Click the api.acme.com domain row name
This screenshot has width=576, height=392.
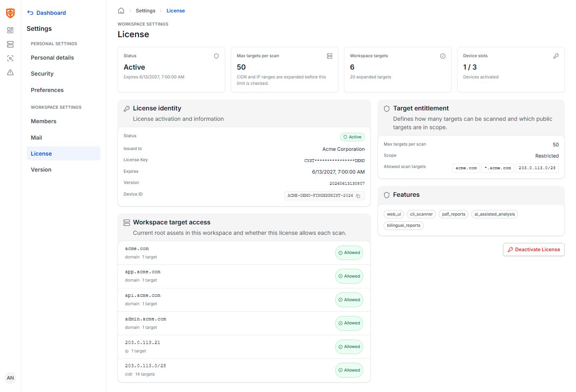point(143,296)
